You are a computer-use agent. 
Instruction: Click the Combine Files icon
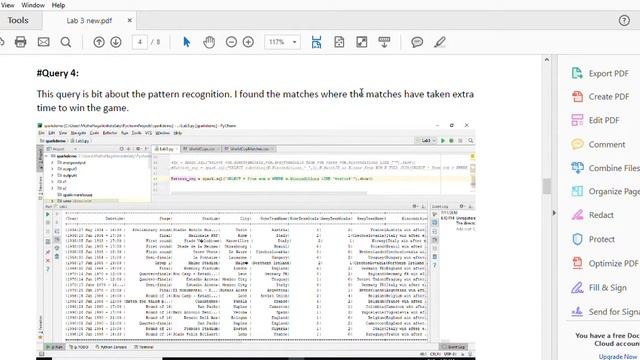(x=577, y=168)
